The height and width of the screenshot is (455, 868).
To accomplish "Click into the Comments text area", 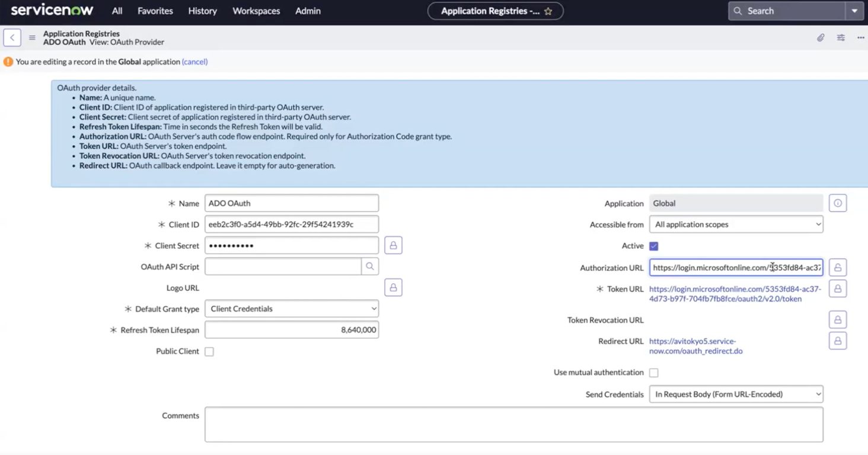I will click(x=514, y=424).
